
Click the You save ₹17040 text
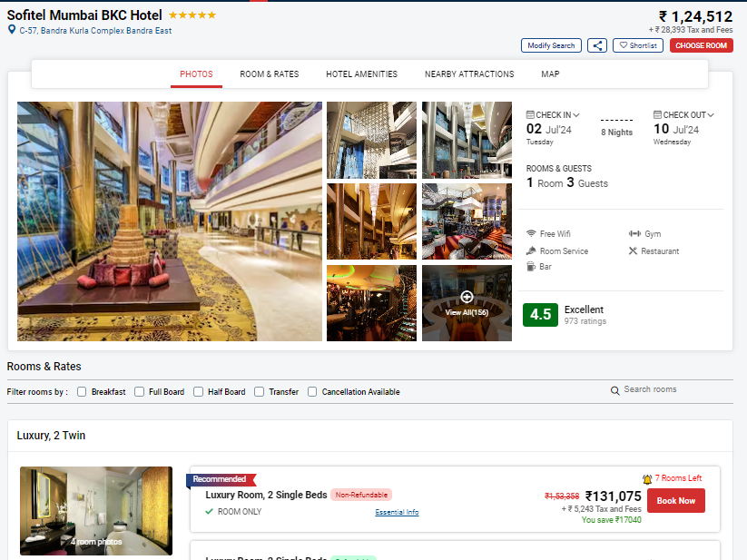click(611, 520)
